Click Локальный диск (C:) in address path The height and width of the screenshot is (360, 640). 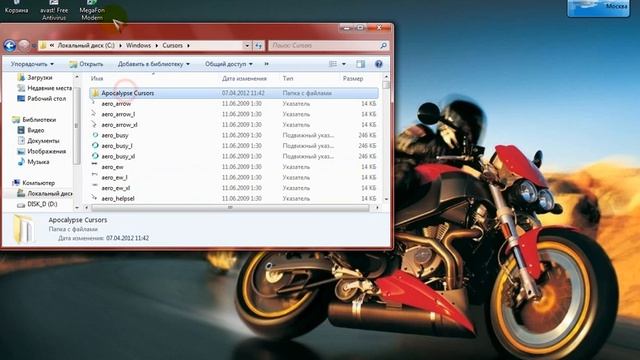point(86,46)
